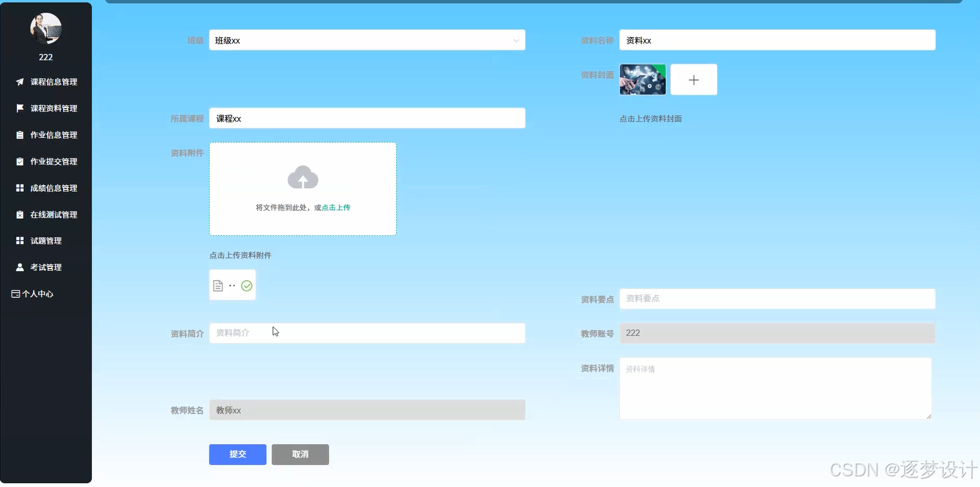Click the disabled 教师账号 field showing 222

[x=777, y=333]
